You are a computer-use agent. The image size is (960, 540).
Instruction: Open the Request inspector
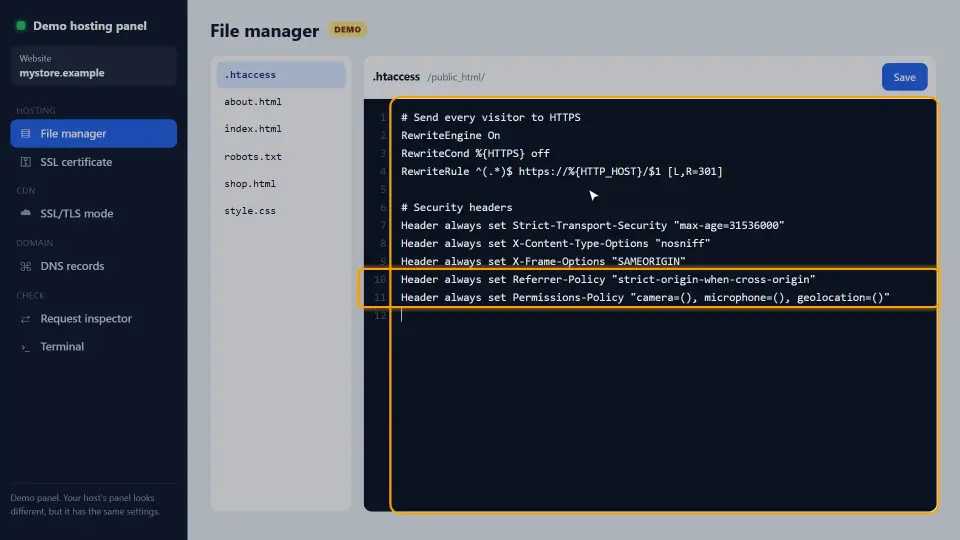(x=94, y=319)
